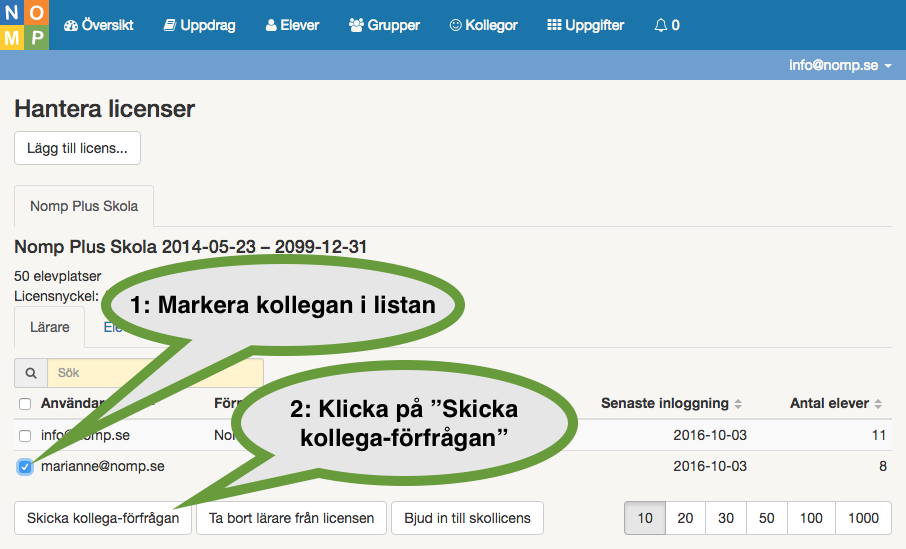Click the student count 8 in marianne row

(x=883, y=466)
